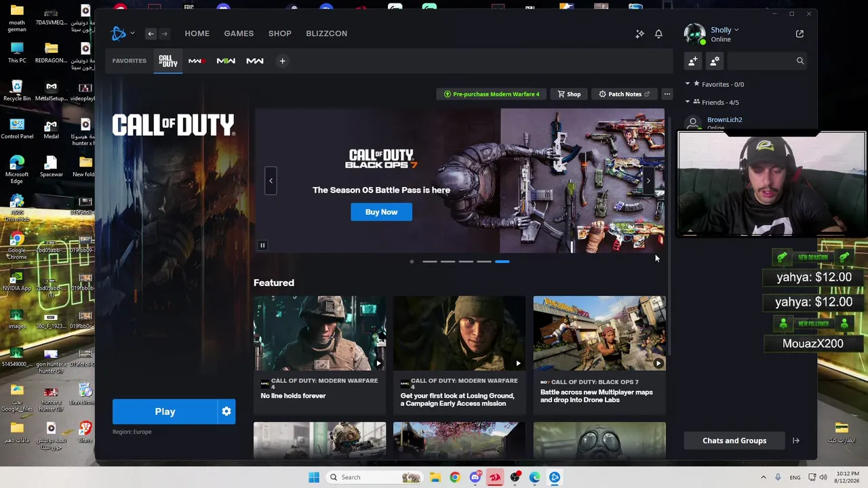This screenshot has width=868, height=488.
Task: Focus the friends search field
Action: (x=767, y=61)
